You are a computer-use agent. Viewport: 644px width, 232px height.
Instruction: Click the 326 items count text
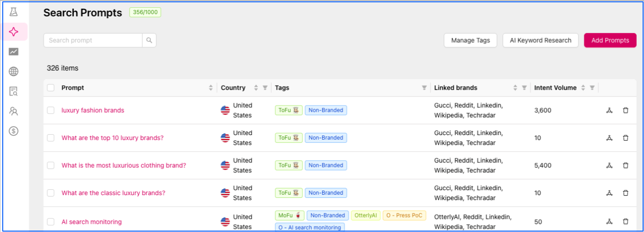pyautogui.click(x=62, y=68)
